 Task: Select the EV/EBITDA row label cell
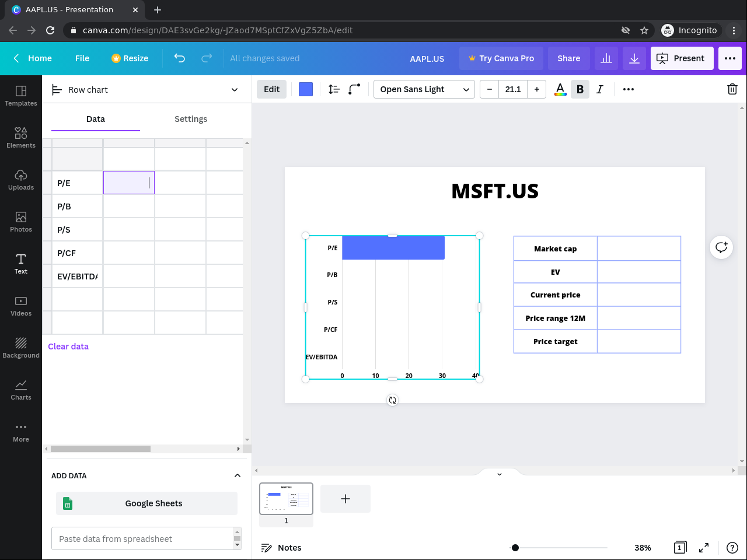pos(78,276)
